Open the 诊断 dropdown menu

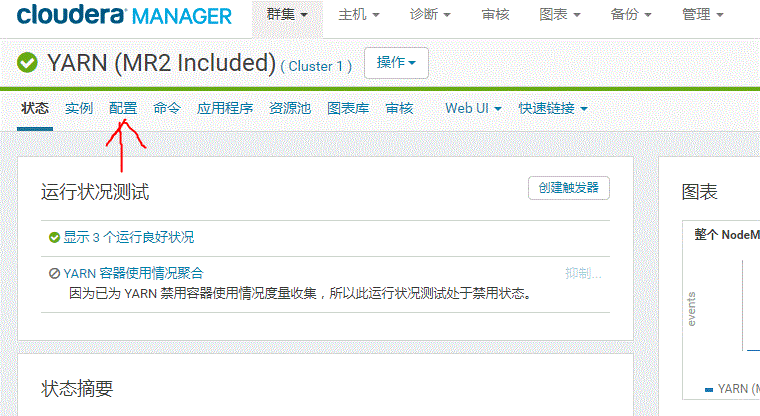click(x=430, y=15)
